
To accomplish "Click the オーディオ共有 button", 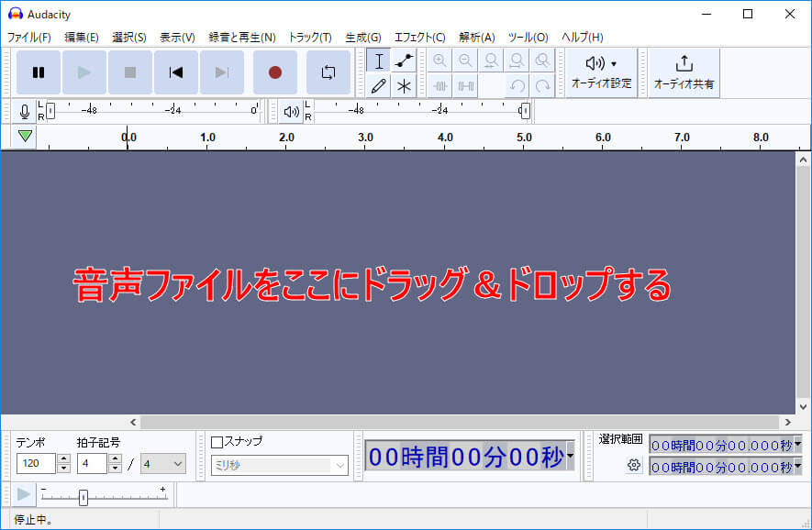I will coord(683,72).
